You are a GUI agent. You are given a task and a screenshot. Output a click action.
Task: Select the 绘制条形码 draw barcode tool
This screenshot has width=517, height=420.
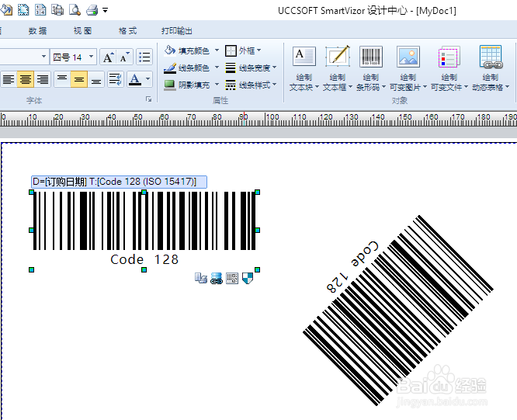[x=371, y=68]
